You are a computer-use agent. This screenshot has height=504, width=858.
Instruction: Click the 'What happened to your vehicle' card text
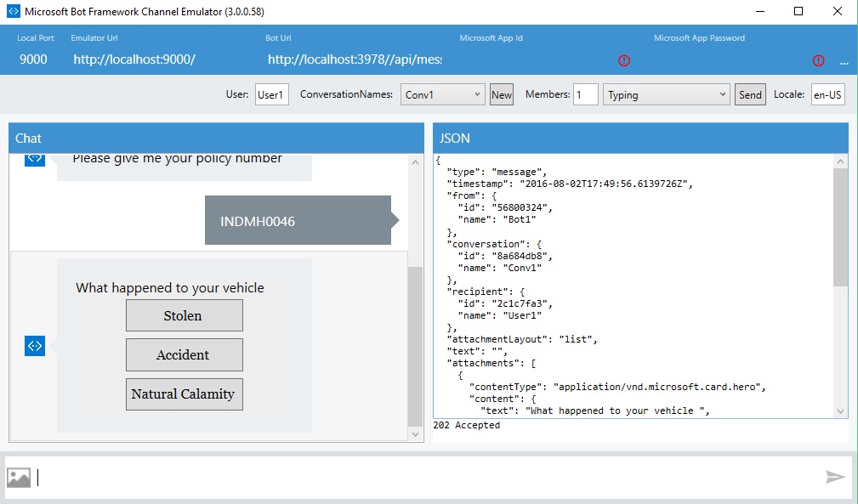[169, 287]
